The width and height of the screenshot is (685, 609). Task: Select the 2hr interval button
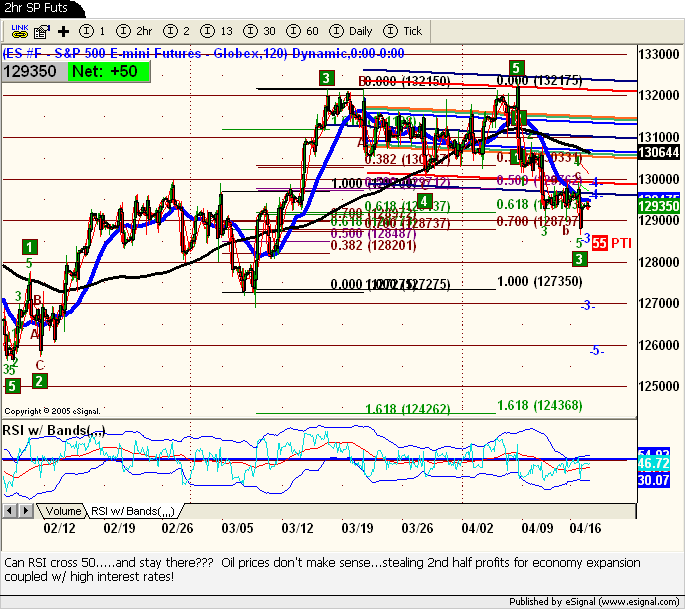[138, 31]
